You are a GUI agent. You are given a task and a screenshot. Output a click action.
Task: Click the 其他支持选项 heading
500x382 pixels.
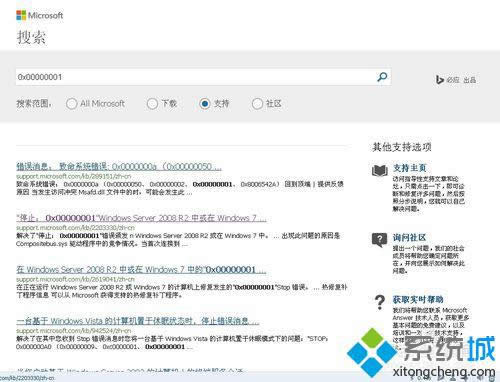coord(402,147)
